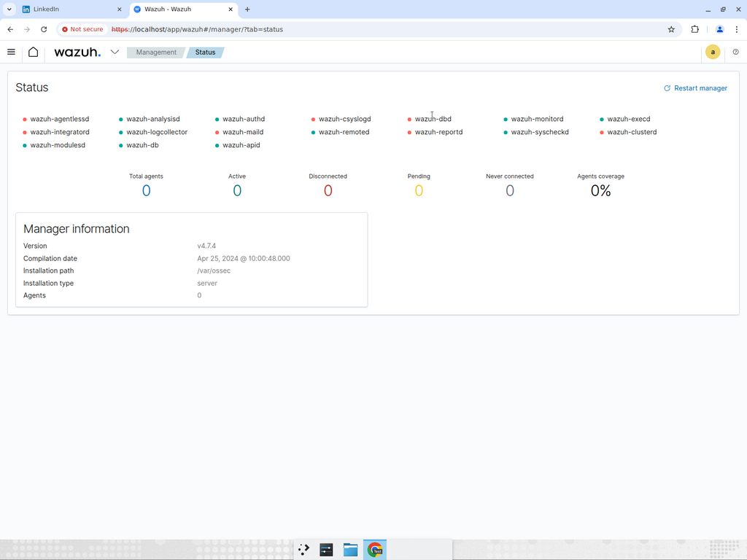Select the Wazuh - Wazuh tab
The width and height of the screenshot is (747, 560).
click(x=183, y=9)
